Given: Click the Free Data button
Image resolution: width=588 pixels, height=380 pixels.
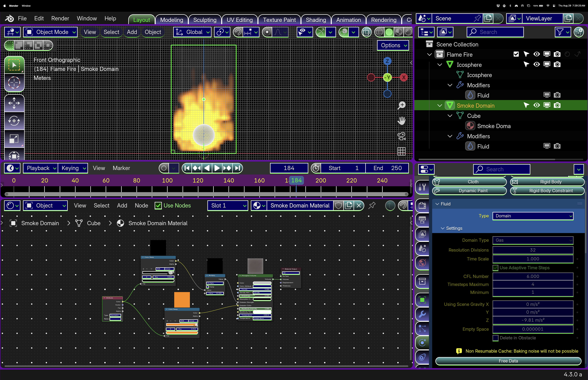Looking at the screenshot, I should pos(508,361).
